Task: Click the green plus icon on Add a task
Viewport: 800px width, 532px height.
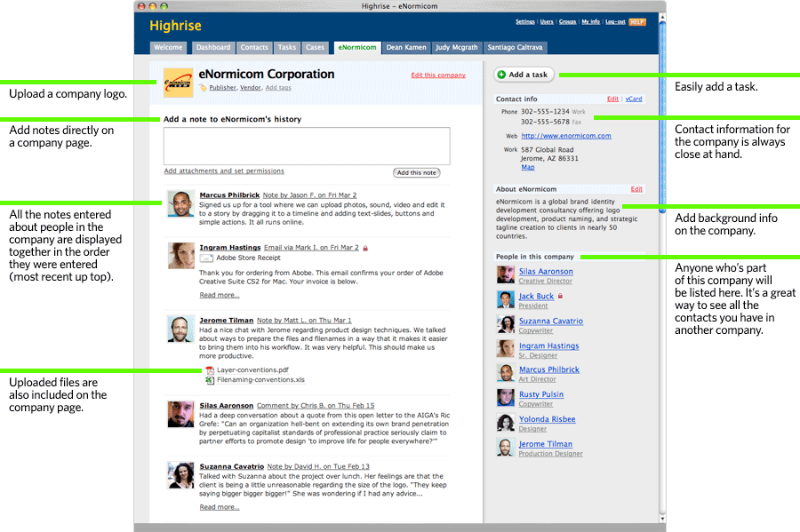Action: [501, 75]
